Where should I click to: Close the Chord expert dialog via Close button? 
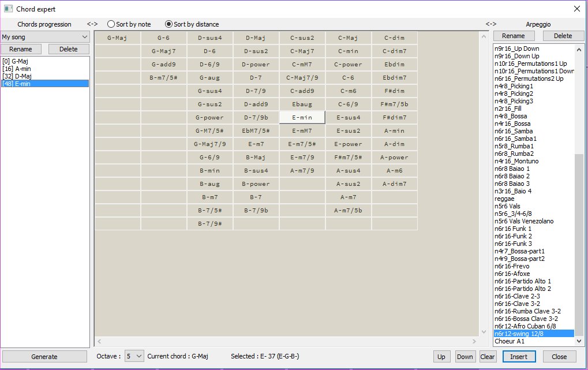coord(559,357)
